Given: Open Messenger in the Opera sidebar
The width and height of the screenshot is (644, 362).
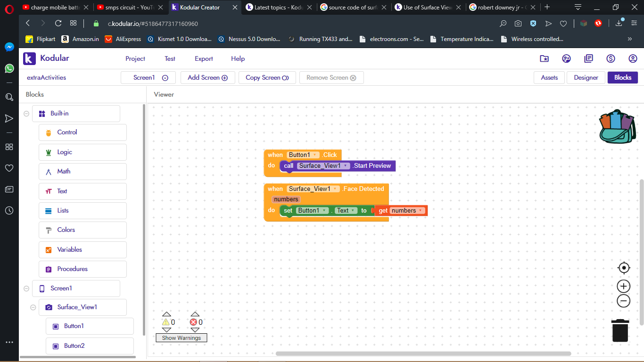Looking at the screenshot, I should click(x=9, y=47).
